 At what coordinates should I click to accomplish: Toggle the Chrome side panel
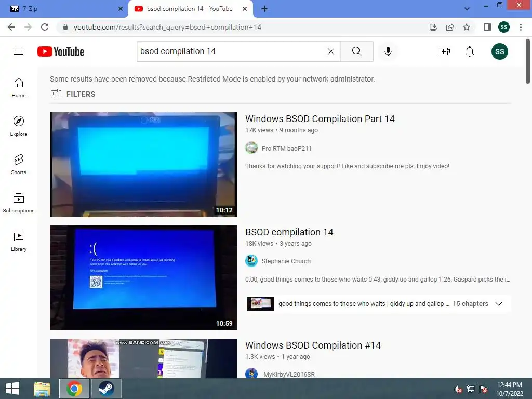click(x=487, y=27)
